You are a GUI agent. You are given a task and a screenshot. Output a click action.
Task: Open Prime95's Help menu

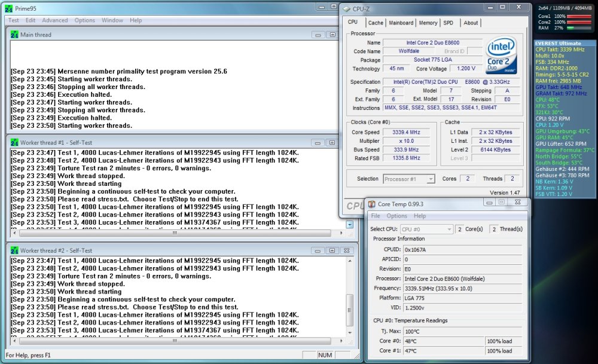click(x=136, y=20)
